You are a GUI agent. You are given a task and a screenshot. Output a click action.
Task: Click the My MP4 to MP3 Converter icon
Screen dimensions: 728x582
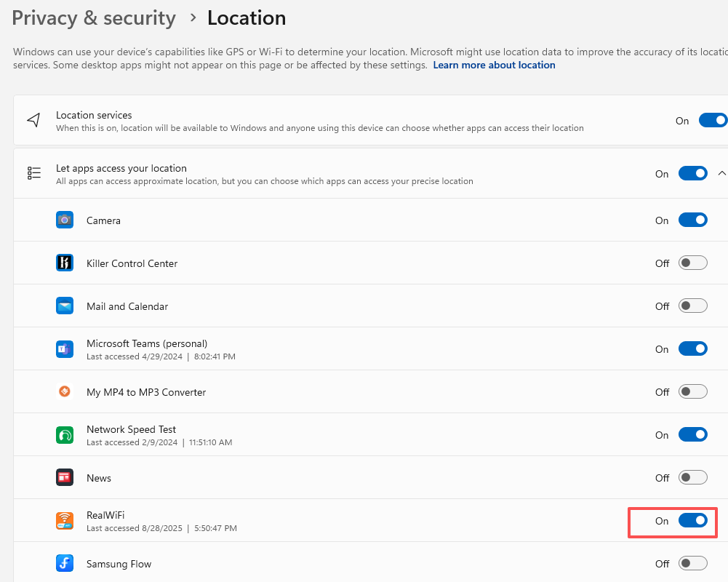point(65,391)
